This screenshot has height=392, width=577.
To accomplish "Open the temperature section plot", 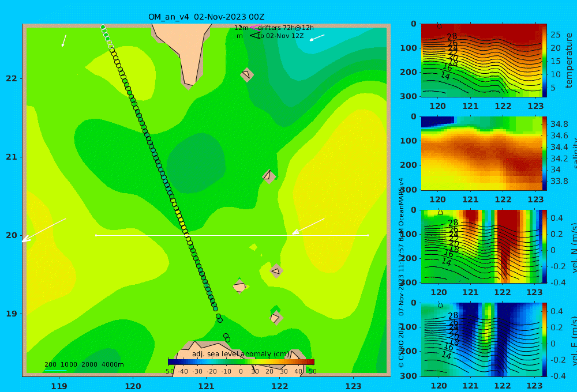I will (481, 61).
